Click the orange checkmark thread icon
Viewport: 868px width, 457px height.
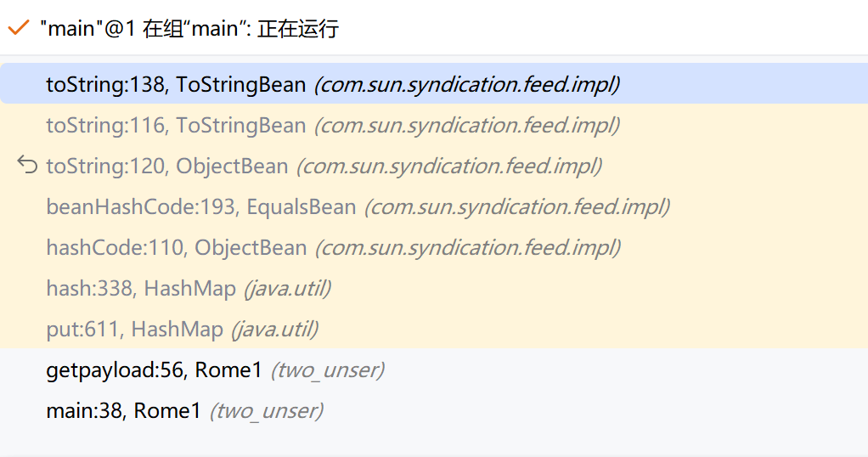coord(18,28)
